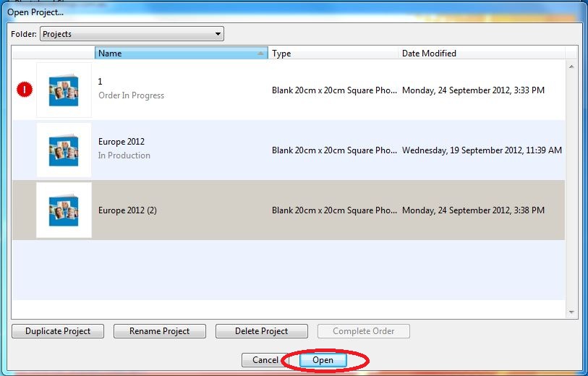Select the 'Europe 2012' project name

tap(122, 141)
